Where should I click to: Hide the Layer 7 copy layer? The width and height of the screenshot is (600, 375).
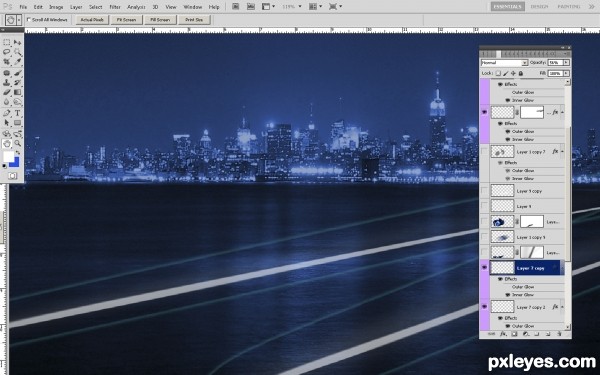484,267
